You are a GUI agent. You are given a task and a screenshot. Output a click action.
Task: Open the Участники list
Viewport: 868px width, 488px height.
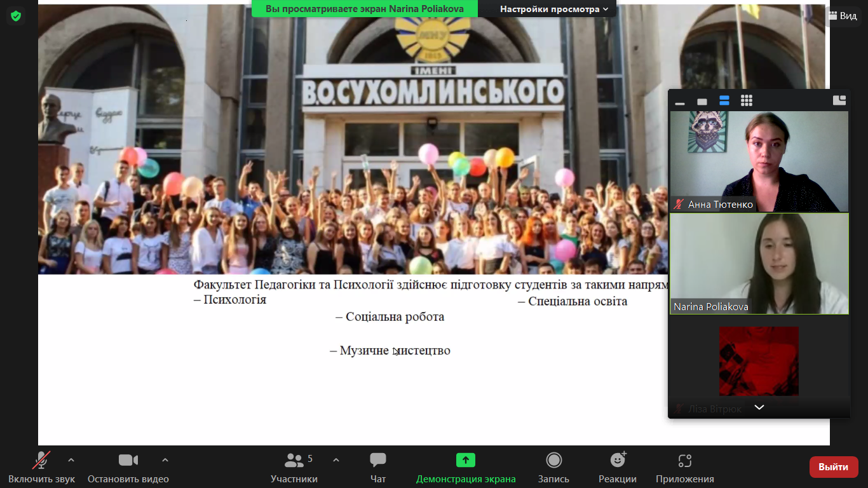294,468
